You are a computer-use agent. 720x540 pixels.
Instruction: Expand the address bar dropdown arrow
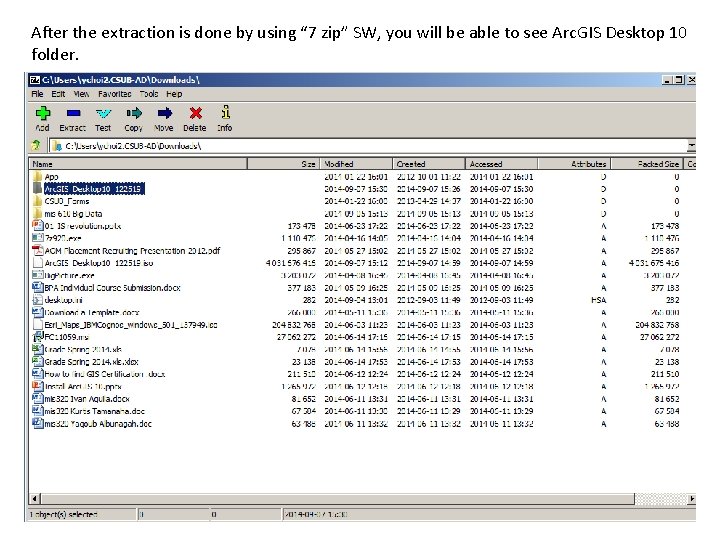tap(692, 146)
